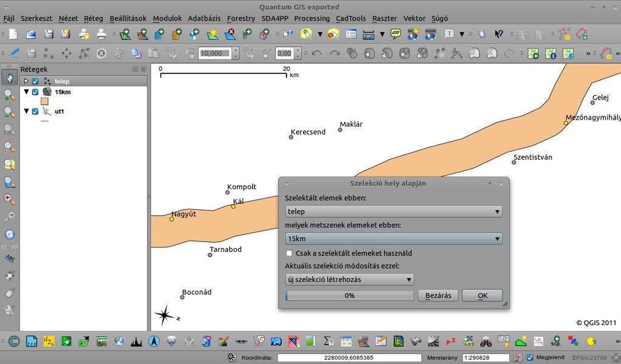The width and height of the screenshot is (621, 364).
Task: Activate the Identify features tool
Action: (x=288, y=34)
